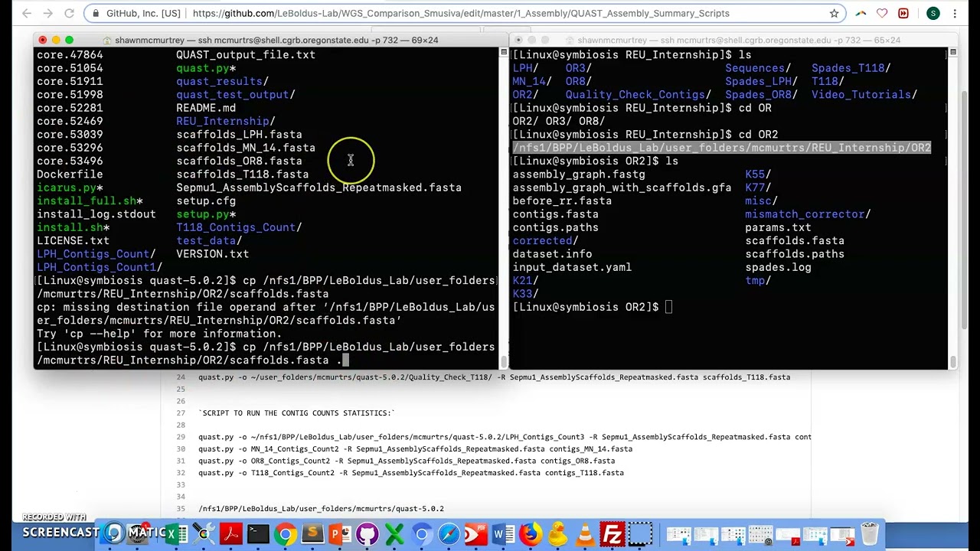Click LICENSE.txt in left terminal listing

73,241
